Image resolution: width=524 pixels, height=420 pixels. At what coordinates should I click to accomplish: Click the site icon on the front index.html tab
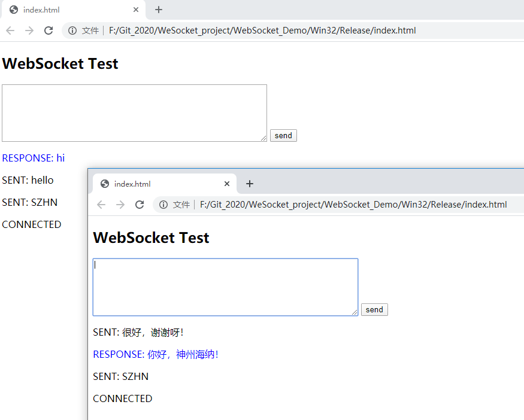(104, 184)
